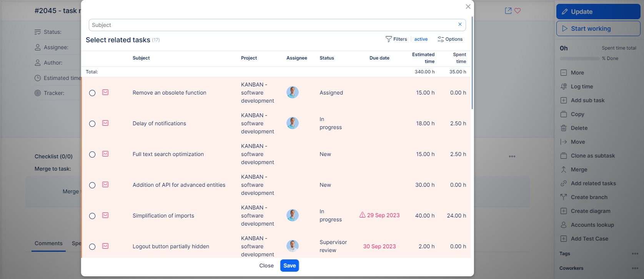
Task: Click envelope icon for Remove an obsolete function
Action: click(x=105, y=93)
